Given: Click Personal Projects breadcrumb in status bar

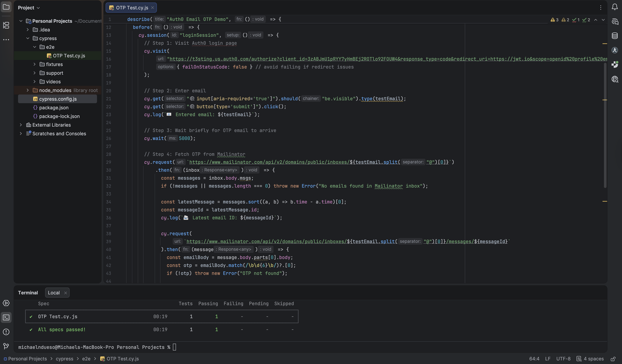Looking at the screenshot, I should tap(25, 359).
